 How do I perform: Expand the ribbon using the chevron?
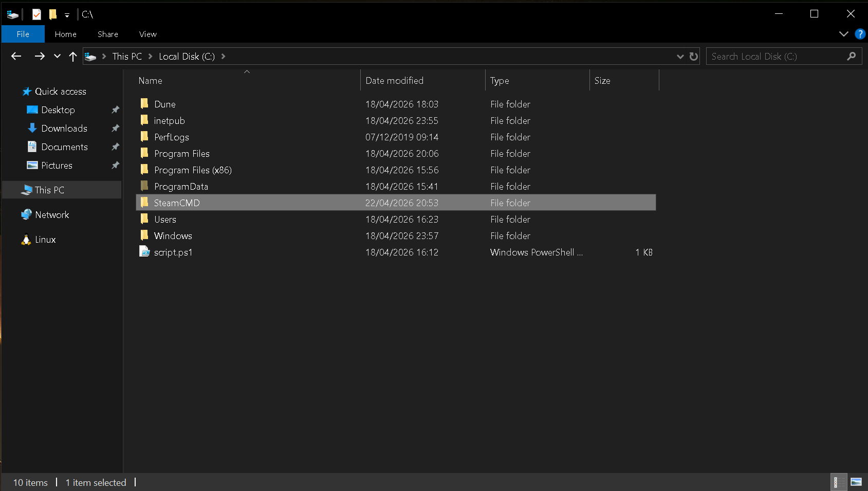(843, 34)
